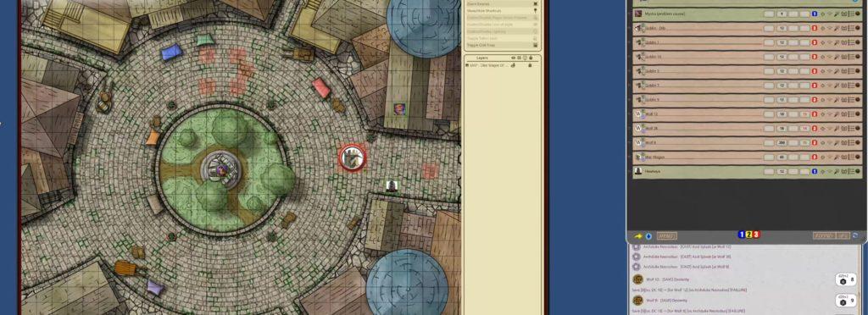The width and height of the screenshot is (868, 315).
Task: Choose Show/Hide Shortcuts in map menu
Action: pos(501,10)
